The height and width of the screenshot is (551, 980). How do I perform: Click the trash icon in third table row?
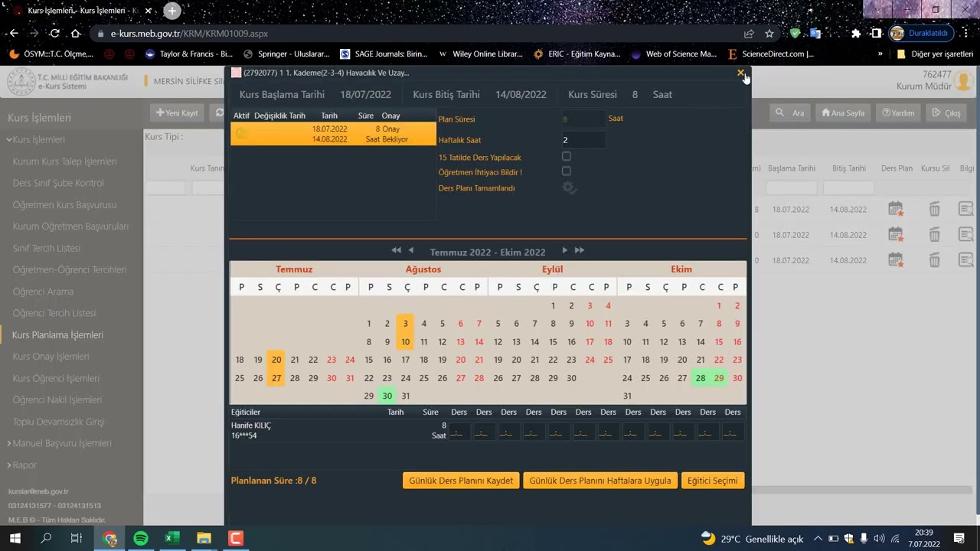pyautogui.click(x=934, y=260)
